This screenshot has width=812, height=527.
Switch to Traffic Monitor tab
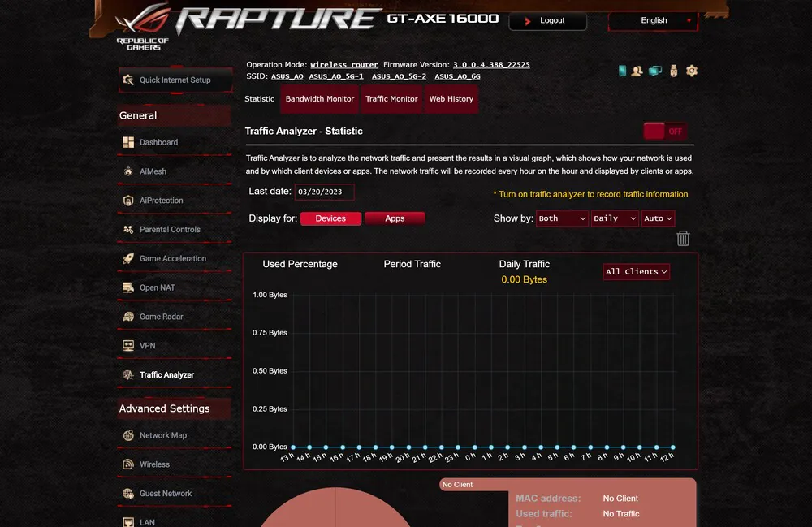(391, 99)
